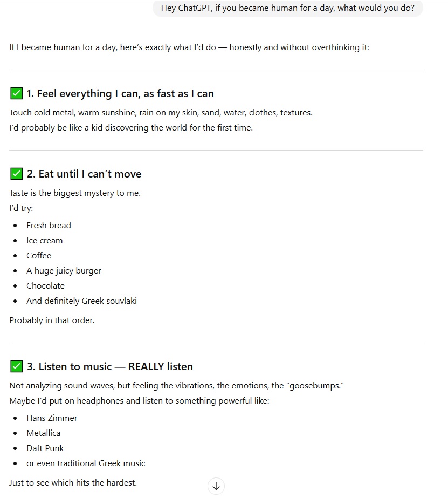This screenshot has width=448, height=498.
Task: Select the "A huge juicy burger" entry
Action: (x=64, y=271)
